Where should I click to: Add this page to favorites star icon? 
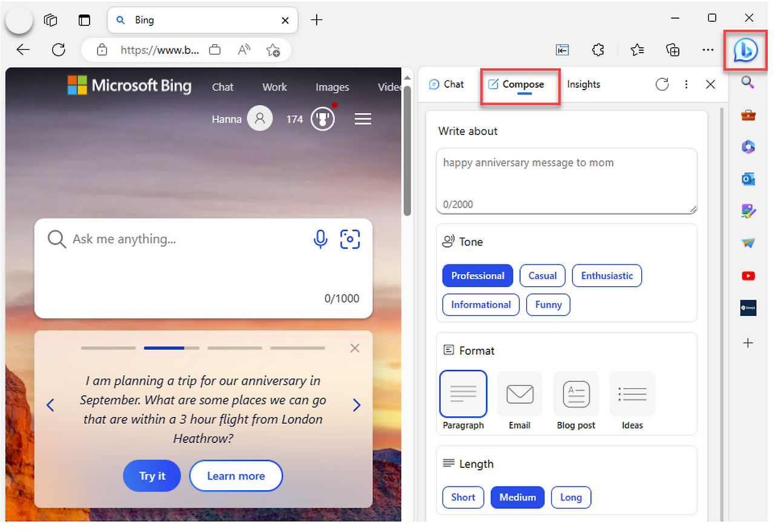[273, 50]
